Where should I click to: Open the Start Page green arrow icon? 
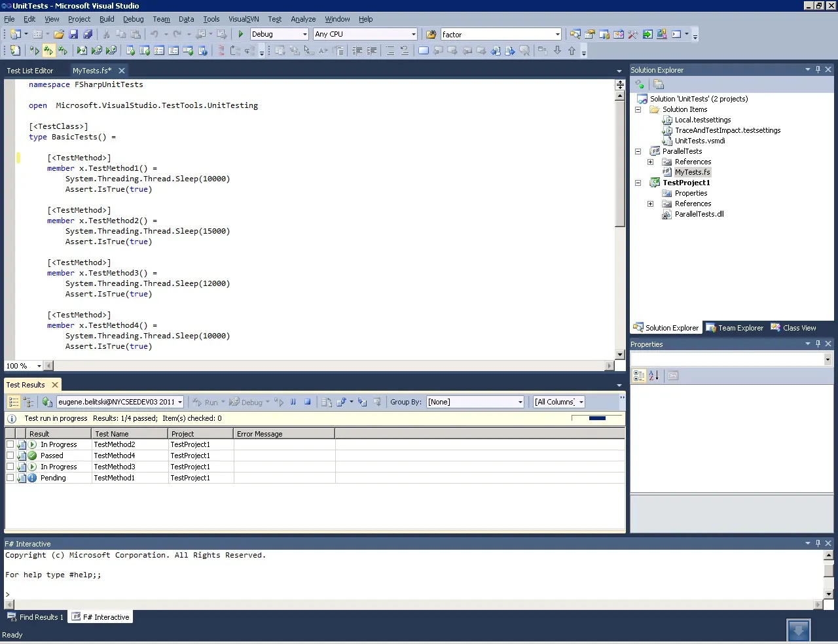(x=647, y=34)
